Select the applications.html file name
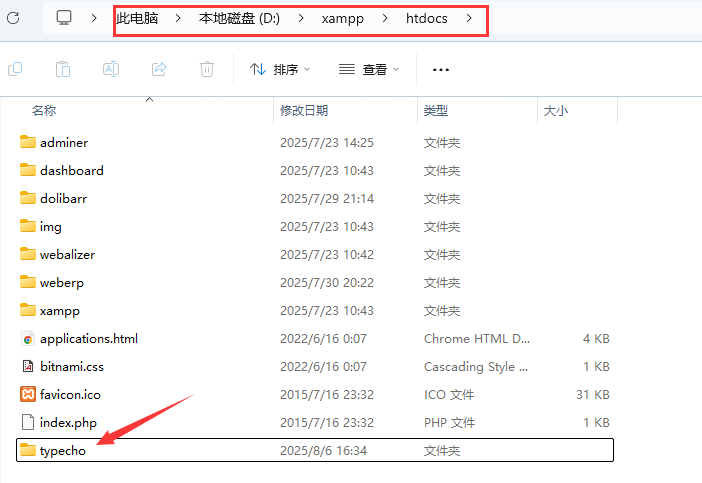The width and height of the screenshot is (702, 483). click(x=89, y=339)
